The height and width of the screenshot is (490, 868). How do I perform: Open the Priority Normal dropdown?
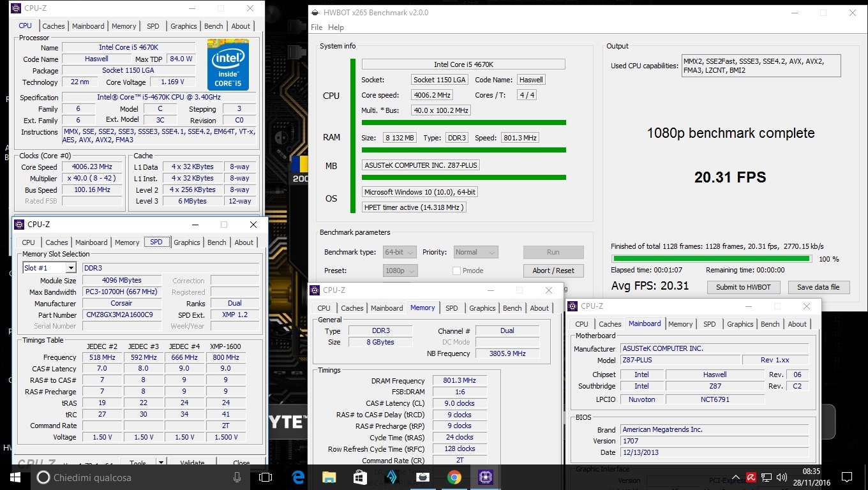click(475, 252)
